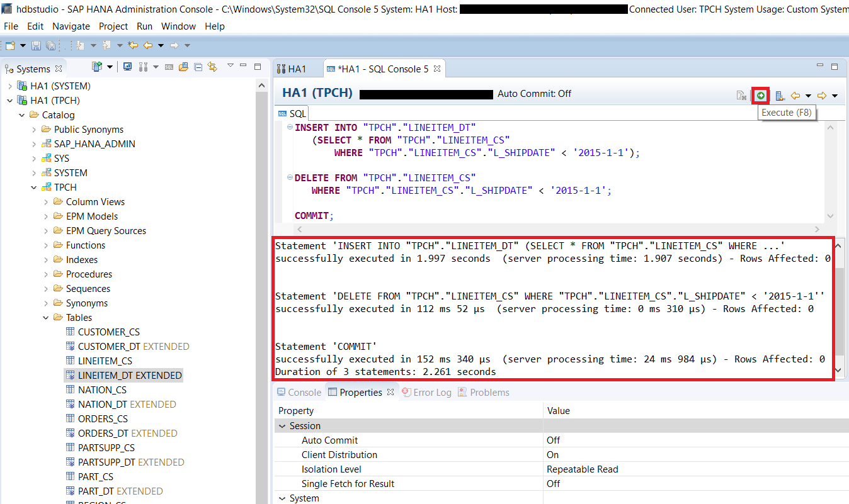Maximize the Systems view panel
This screenshot has height=504, width=849.
click(x=258, y=66)
